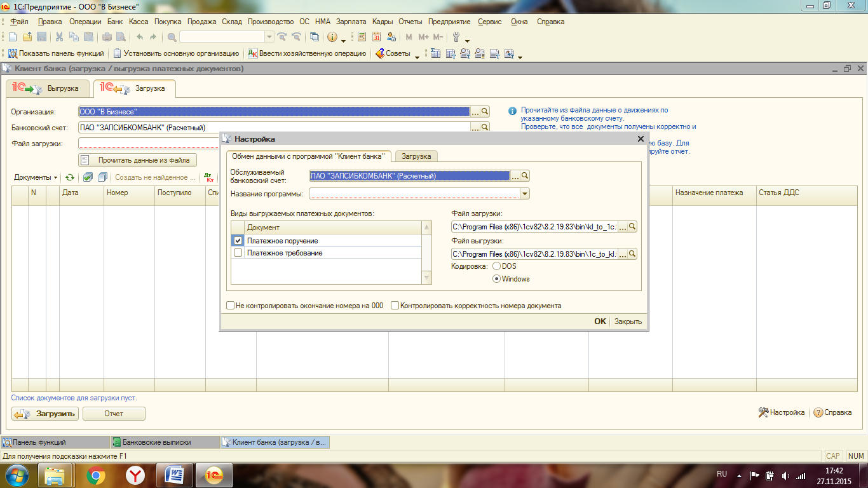The image size is (868, 488).
Task: Open the calendar icon in the toolbar
Action: tap(376, 37)
